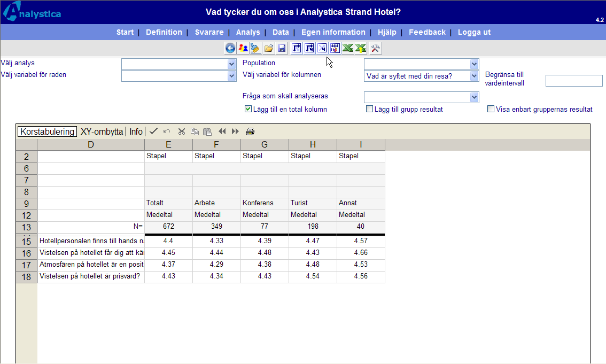Click the undo arrow in grid toolbar
This screenshot has width=606, height=364.
pos(167,131)
